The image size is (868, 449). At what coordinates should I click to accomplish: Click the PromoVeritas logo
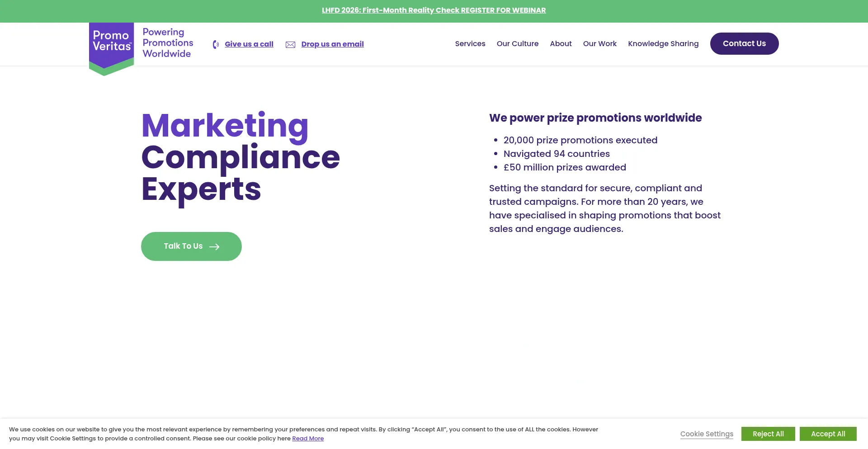(111, 44)
